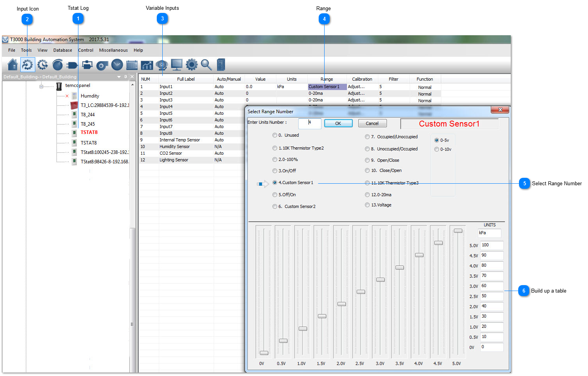This screenshot has height=376, width=588.
Task: Choose the '3.On/Off' range radio
Action: pyautogui.click(x=275, y=171)
